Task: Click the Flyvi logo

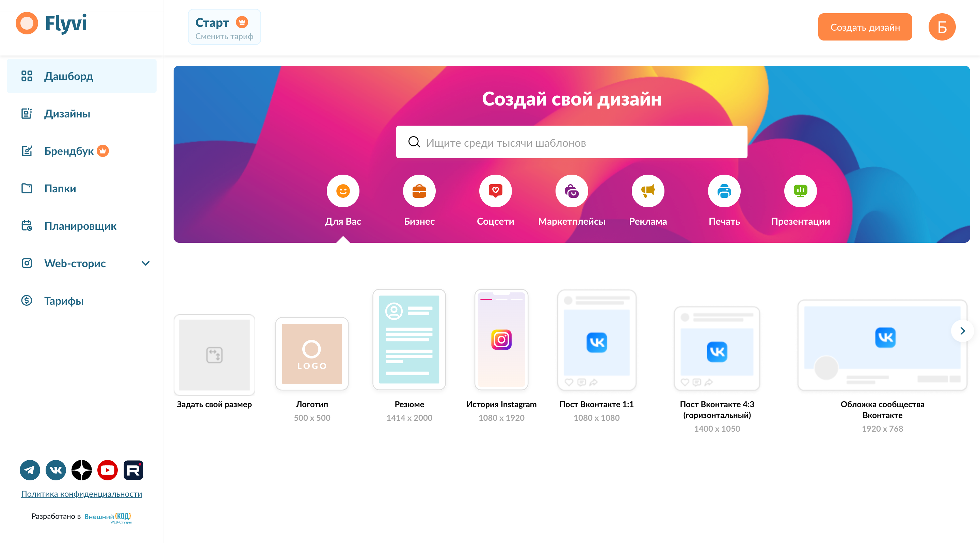Action: point(51,23)
